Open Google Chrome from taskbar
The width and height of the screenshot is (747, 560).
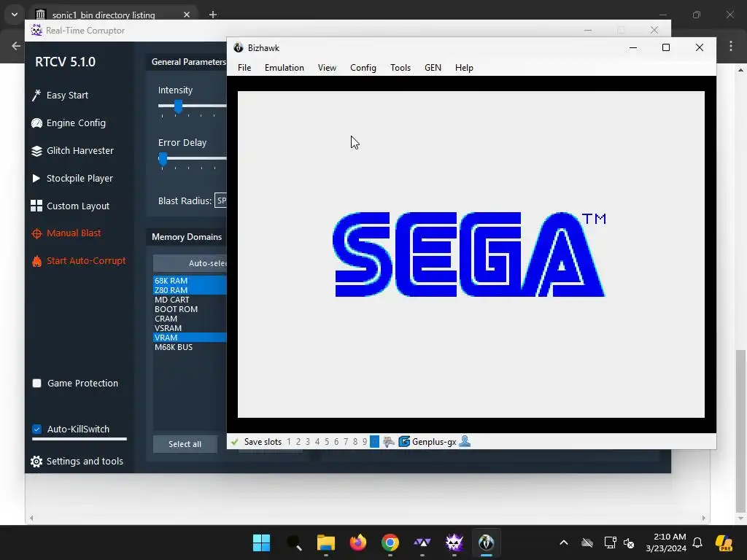click(x=390, y=542)
